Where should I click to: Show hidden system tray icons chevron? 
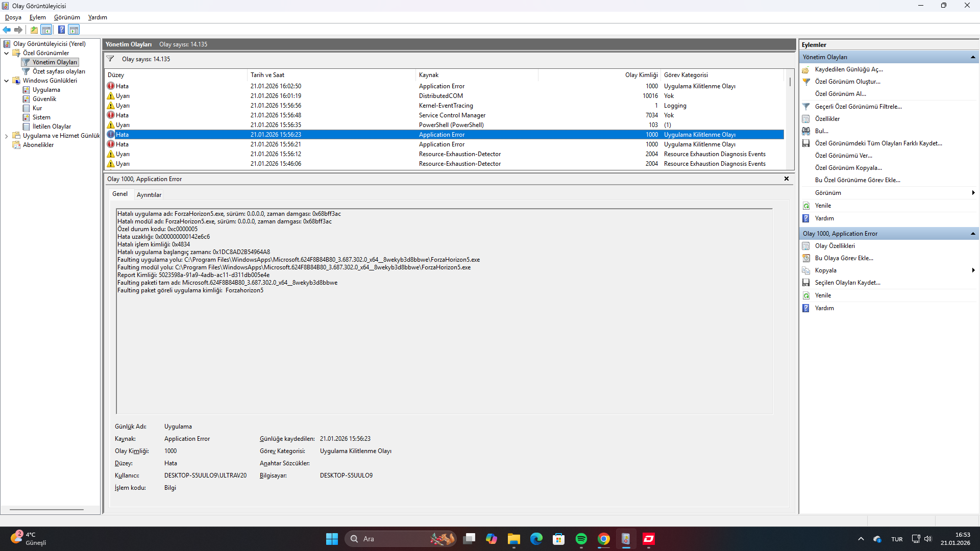[x=861, y=539]
